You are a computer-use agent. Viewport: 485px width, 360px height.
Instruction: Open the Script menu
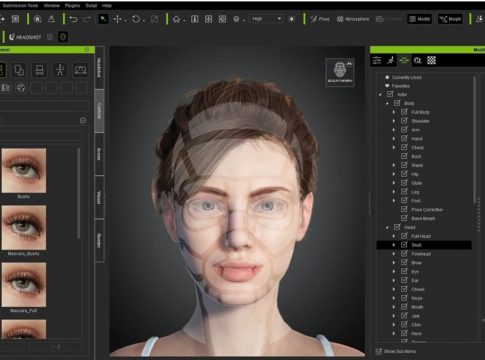point(91,6)
